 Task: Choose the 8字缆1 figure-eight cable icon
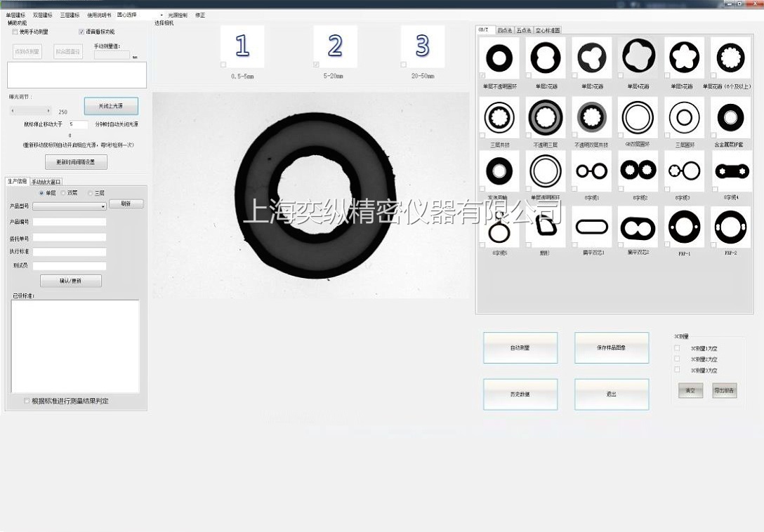pos(591,171)
